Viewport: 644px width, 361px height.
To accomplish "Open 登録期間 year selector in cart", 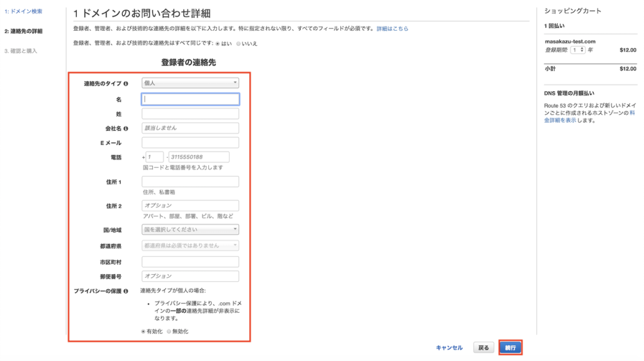I will coord(577,50).
